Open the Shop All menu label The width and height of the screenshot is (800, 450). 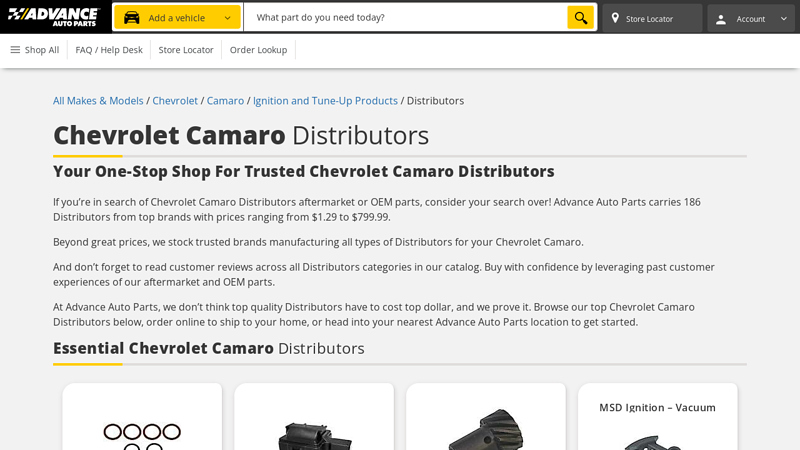point(42,50)
